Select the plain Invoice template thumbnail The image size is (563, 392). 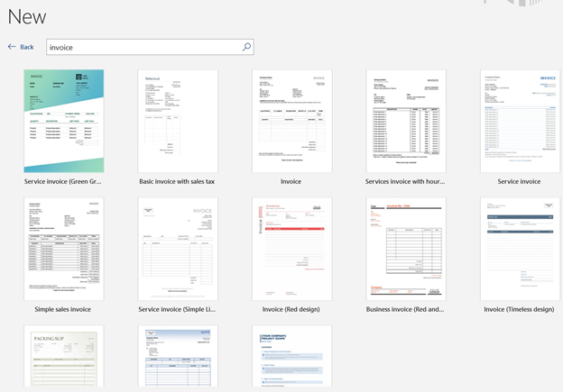click(x=292, y=122)
